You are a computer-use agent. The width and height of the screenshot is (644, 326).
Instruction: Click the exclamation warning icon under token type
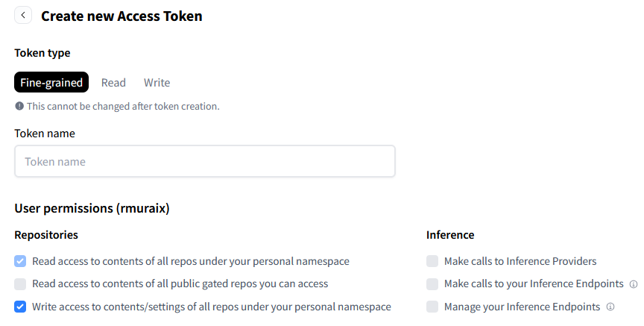tap(19, 106)
